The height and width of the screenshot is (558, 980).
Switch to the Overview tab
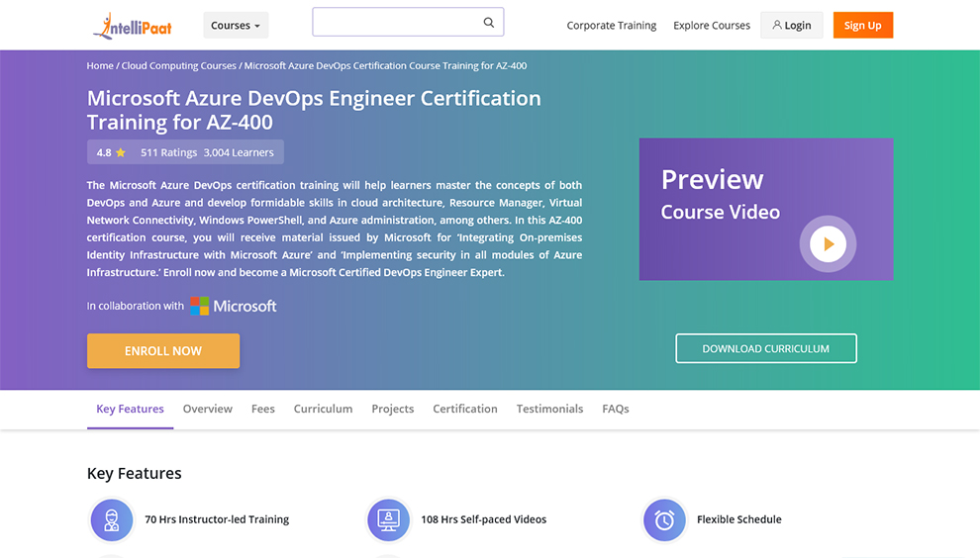tap(208, 409)
